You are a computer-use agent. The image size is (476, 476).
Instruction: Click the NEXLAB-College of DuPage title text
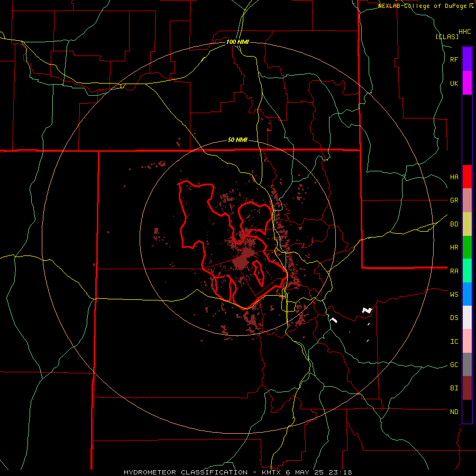click(x=422, y=6)
